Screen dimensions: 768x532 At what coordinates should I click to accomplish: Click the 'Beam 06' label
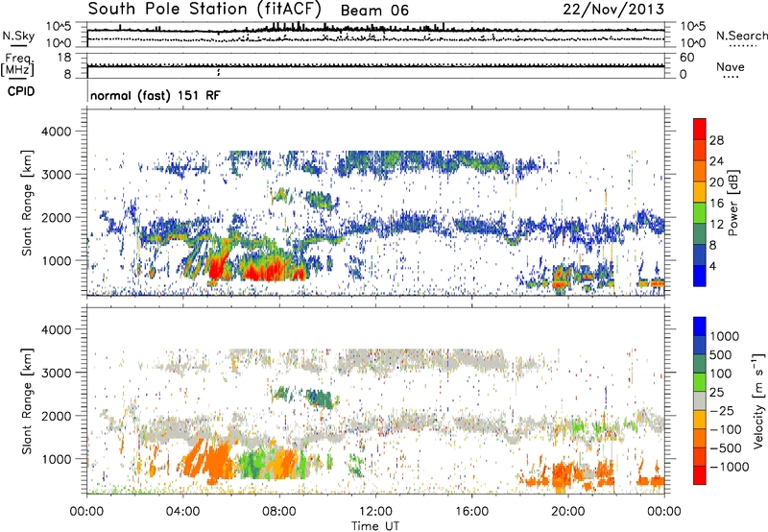[x=374, y=11]
